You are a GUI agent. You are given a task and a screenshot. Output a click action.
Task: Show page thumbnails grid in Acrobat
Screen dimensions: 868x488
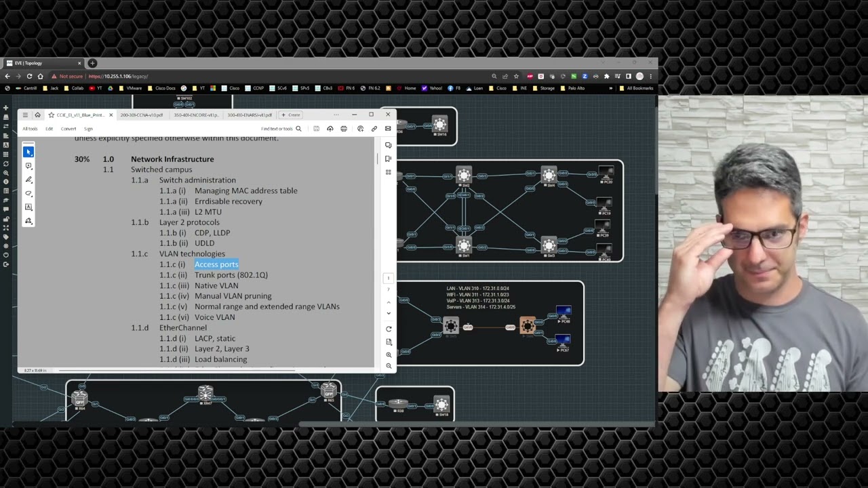[389, 172]
